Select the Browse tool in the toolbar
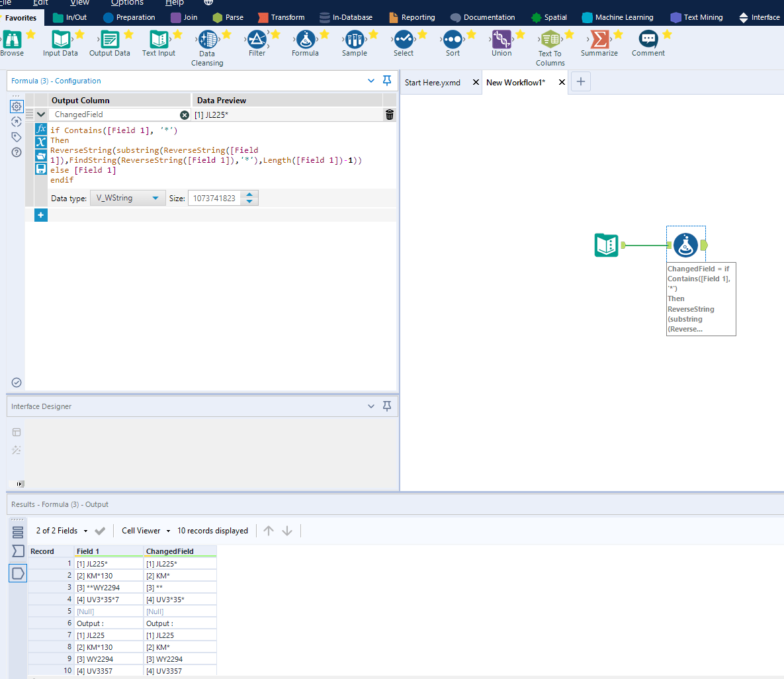 [12, 41]
